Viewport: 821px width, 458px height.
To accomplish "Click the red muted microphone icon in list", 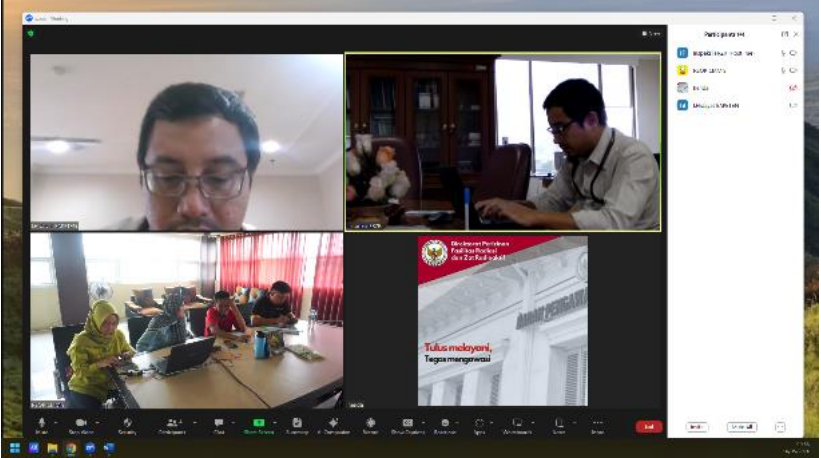I will 793,88.
